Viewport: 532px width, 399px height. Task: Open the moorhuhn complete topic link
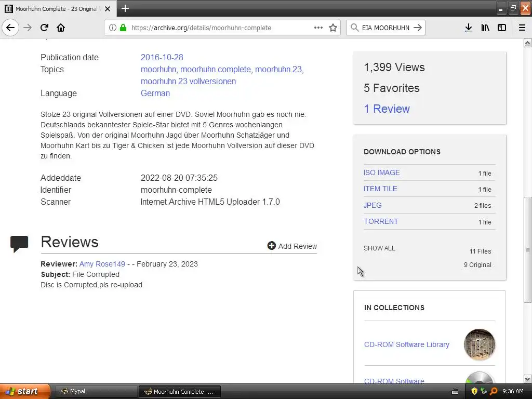(216, 69)
